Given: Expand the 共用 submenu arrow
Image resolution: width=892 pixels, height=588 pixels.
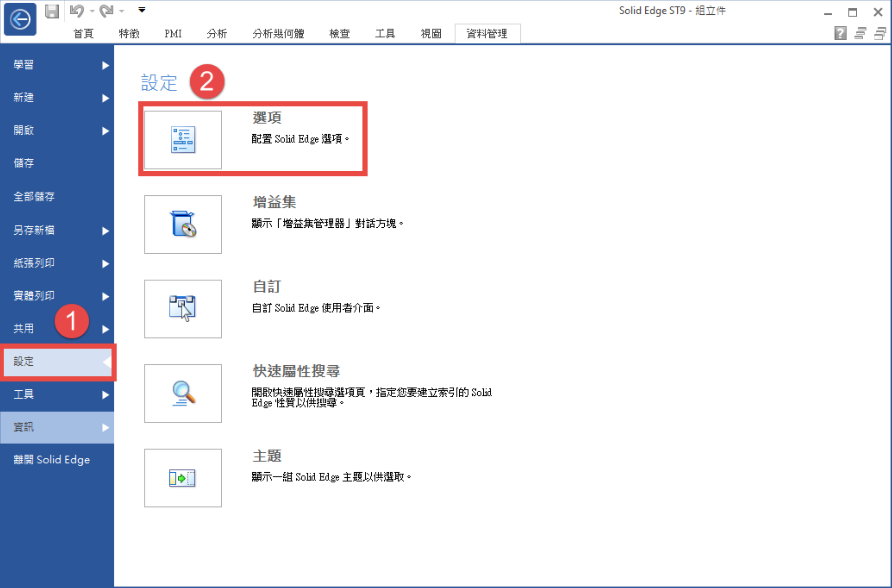Looking at the screenshot, I should click(x=105, y=329).
